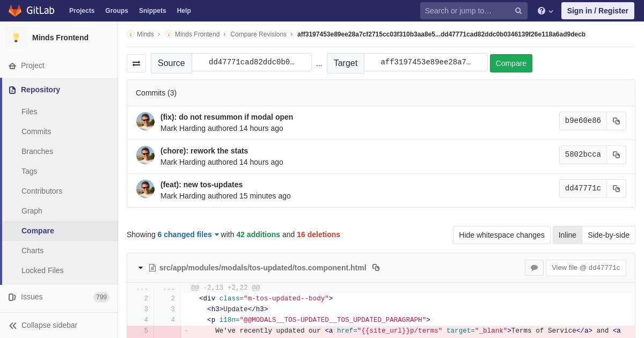This screenshot has height=338, width=644.
Task: Click the Minds Frontend sidebar title
Action: pos(60,38)
